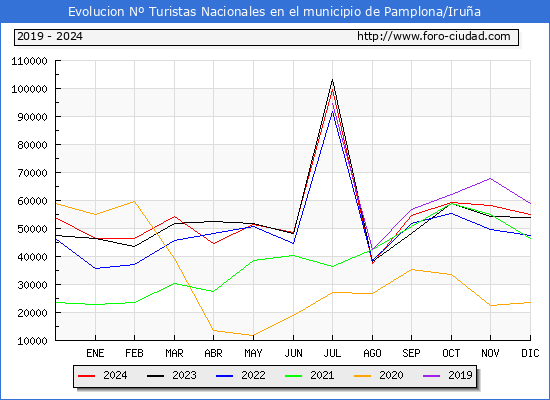Click the JUL month axis label

[332, 353]
